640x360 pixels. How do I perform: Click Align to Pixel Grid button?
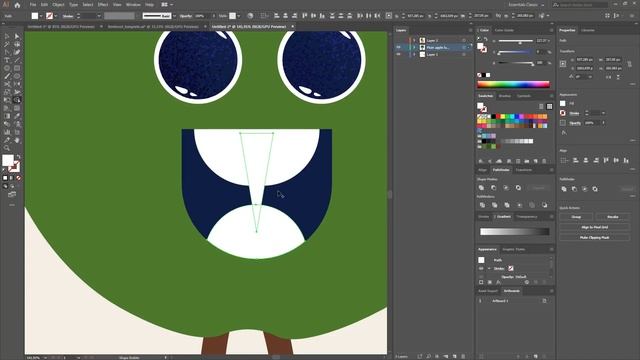point(594,227)
